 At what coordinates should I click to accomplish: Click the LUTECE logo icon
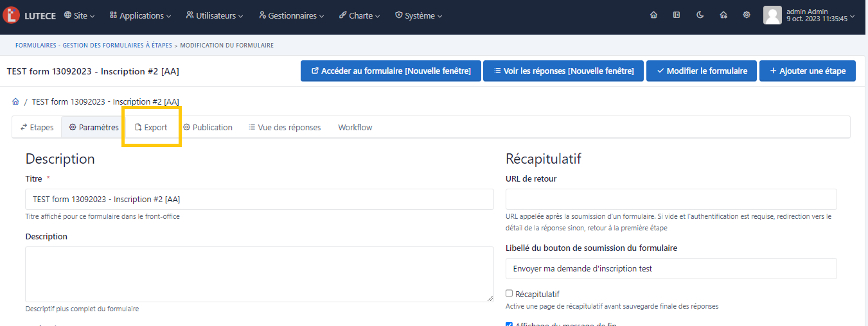point(12,15)
